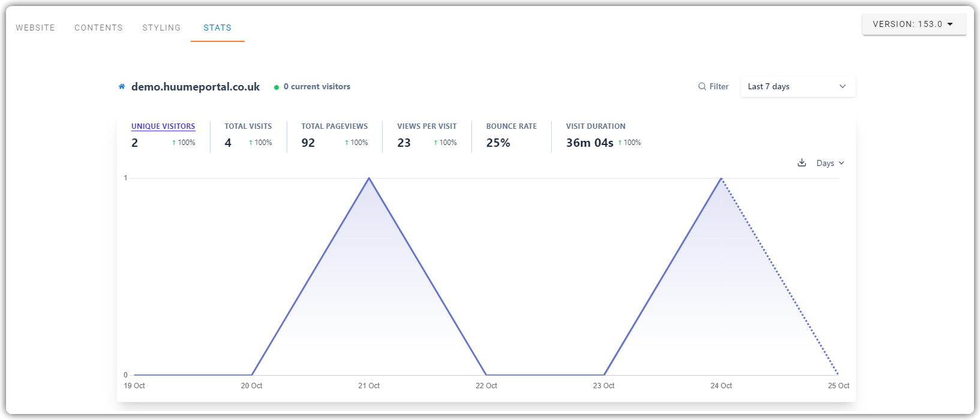Click the views per visit value 23
The image size is (980, 420).
[x=404, y=143]
